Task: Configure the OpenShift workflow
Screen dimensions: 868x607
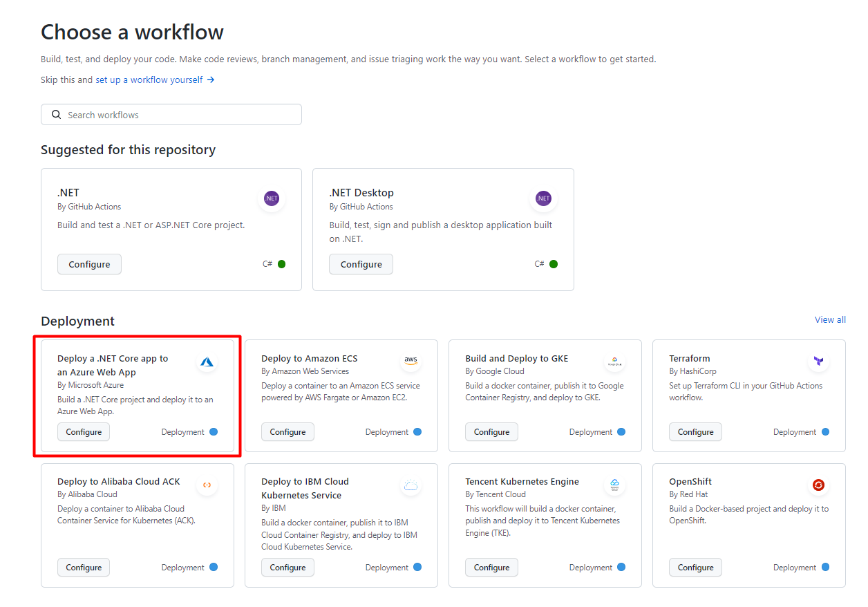Action: click(x=695, y=568)
